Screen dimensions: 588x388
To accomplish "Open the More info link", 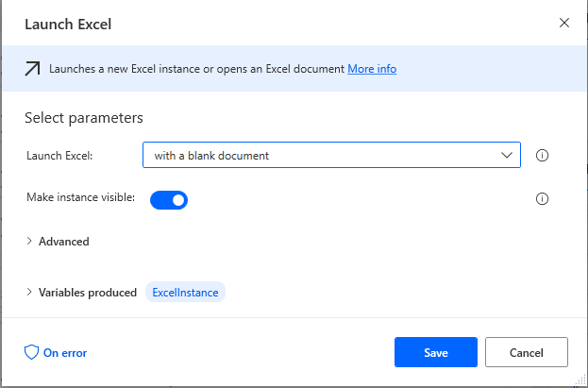I will click(372, 69).
